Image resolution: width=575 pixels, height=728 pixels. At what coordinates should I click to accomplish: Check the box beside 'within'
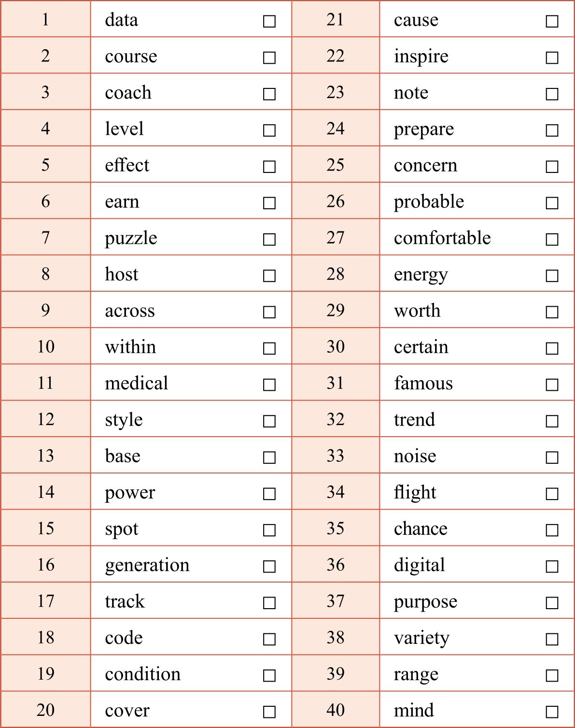tap(269, 348)
